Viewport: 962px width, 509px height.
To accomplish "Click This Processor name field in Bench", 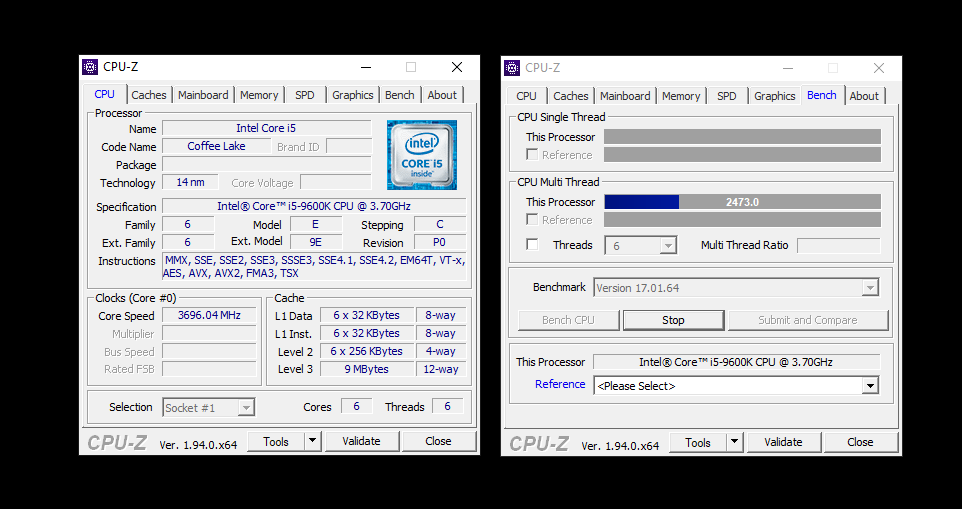I will [x=736, y=362].
